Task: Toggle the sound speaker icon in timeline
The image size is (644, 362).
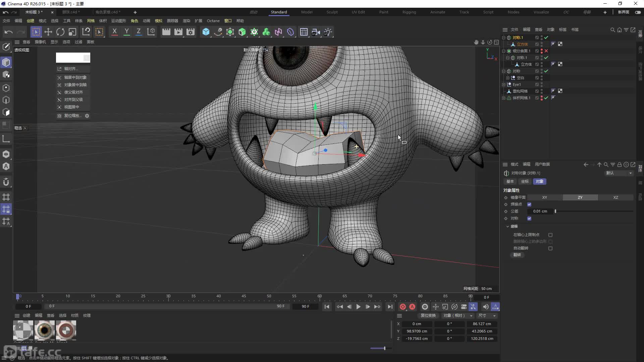Action: tap(485, 307)
